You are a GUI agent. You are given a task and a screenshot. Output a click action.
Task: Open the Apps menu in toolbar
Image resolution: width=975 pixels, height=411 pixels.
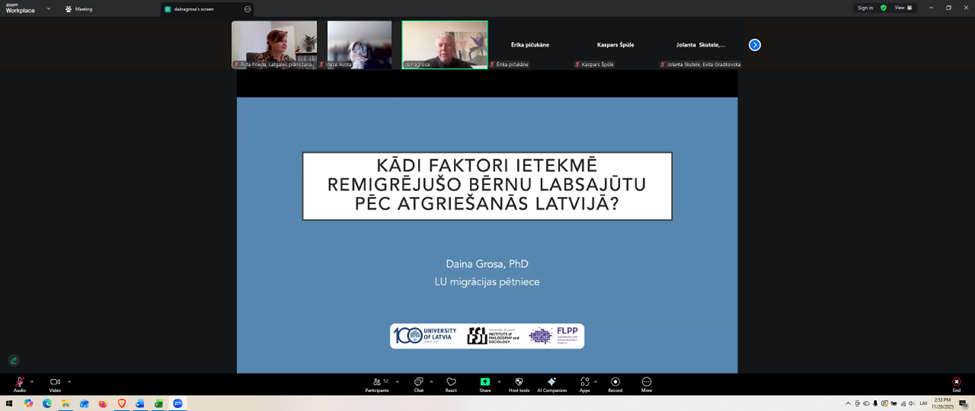[584, 383]
